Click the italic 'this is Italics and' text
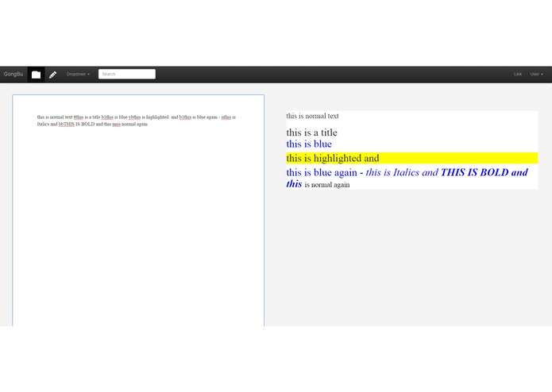Viewport: 552px width, 392px height. [402, 173]
